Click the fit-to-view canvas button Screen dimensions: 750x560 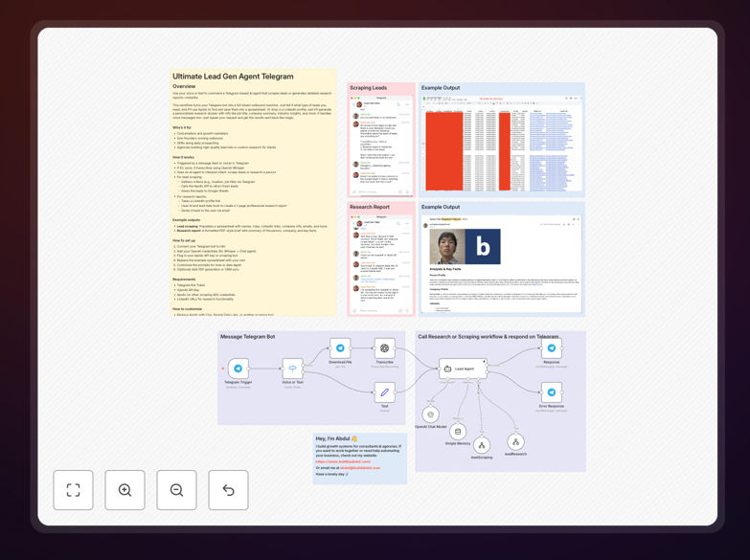(73, 490)
